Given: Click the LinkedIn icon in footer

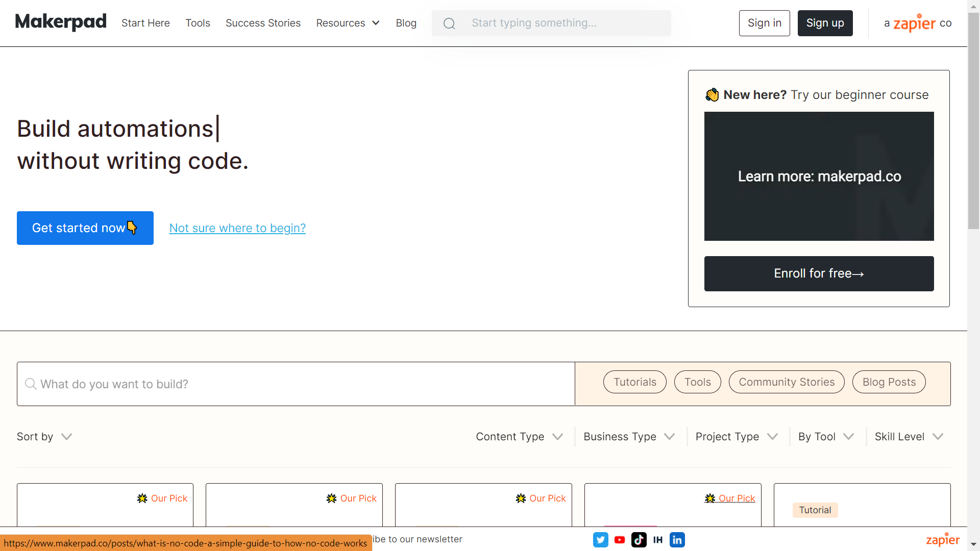Looking at the screenshot, I should pyautogui.click(x=677, y=539).
